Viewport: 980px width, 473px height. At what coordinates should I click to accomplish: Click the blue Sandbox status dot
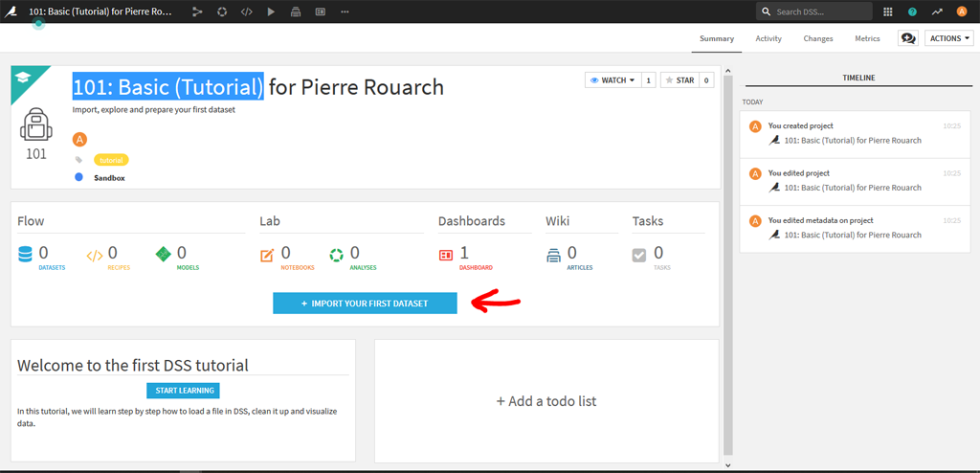coord(78,177)
